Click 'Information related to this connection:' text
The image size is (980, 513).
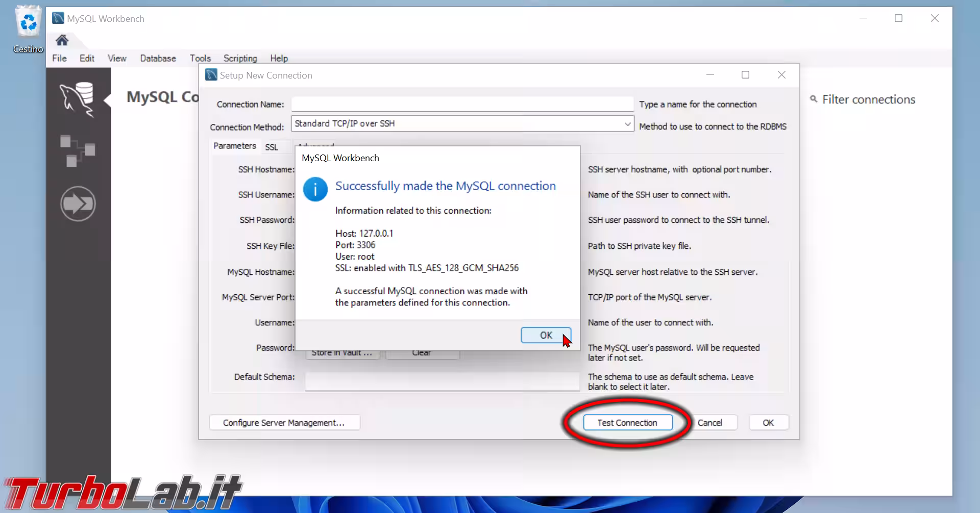(413, 211)
